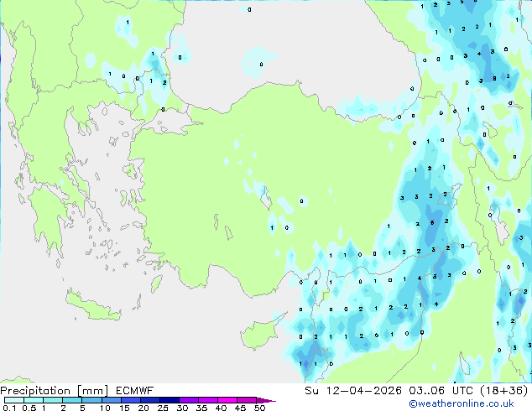Click the legend value '35'
Image resolution: width=532 pixels, height=411 pixels.
201,408
